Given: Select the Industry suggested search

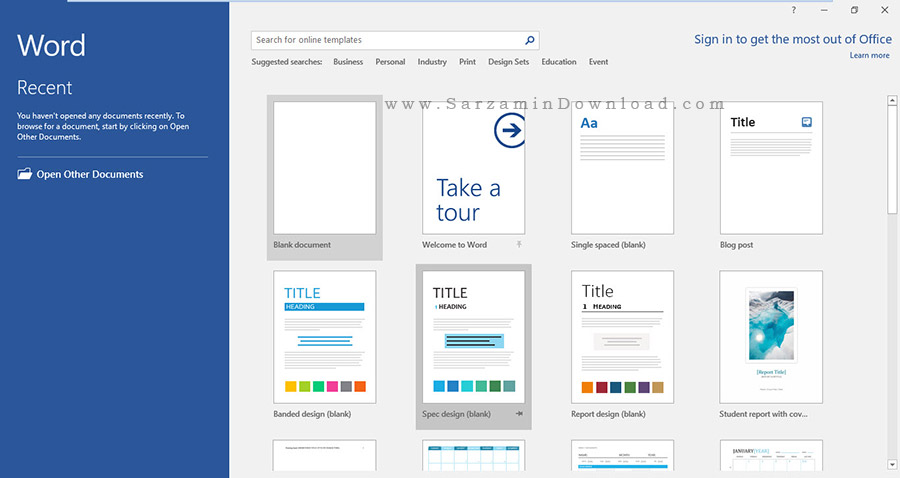Looking at the screenshot, I should pyautogui.click(x=432, y=62).
